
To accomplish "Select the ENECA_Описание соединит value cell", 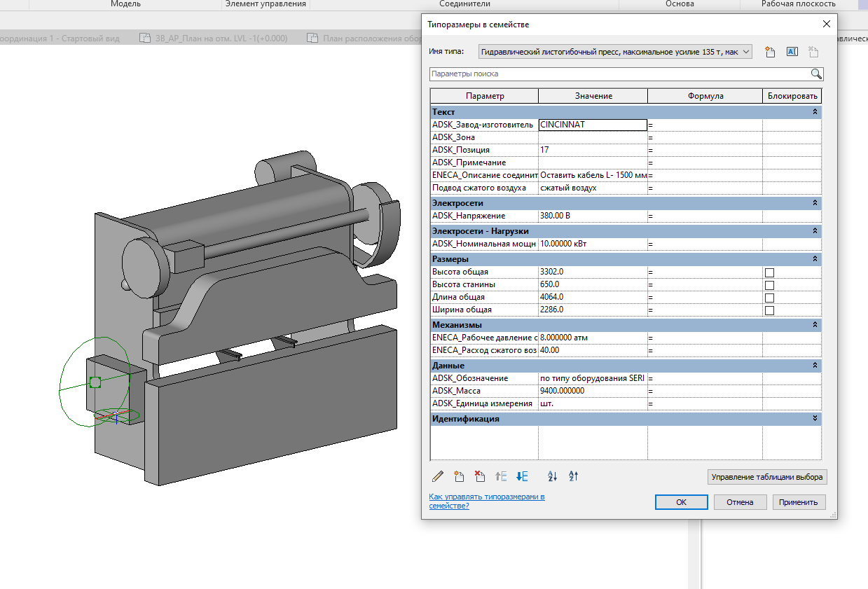I will pos(593,175).
